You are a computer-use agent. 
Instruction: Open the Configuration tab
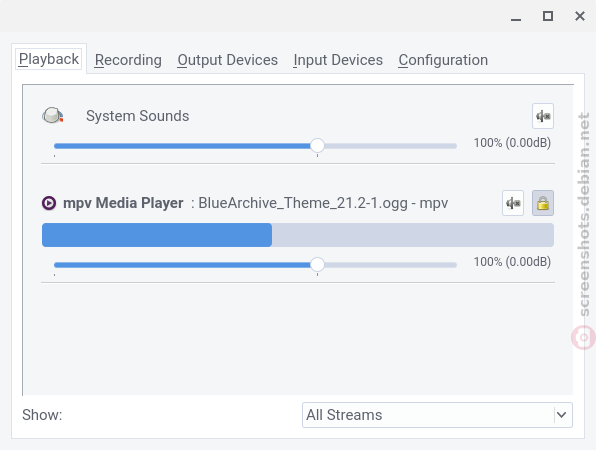point(443,60)
